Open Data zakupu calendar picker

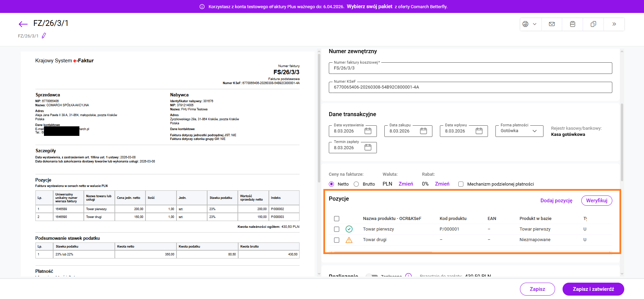click(x=424, y=131)
